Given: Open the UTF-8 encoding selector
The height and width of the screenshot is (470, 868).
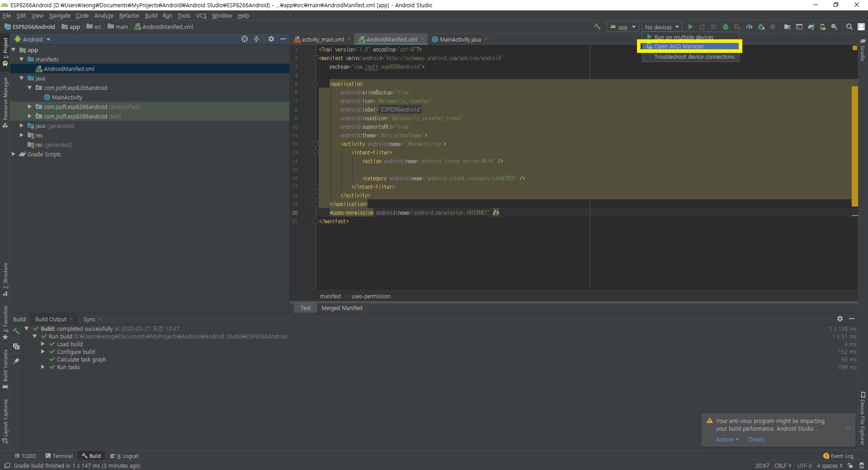Looking at the screenshot, I should point(804,465).
